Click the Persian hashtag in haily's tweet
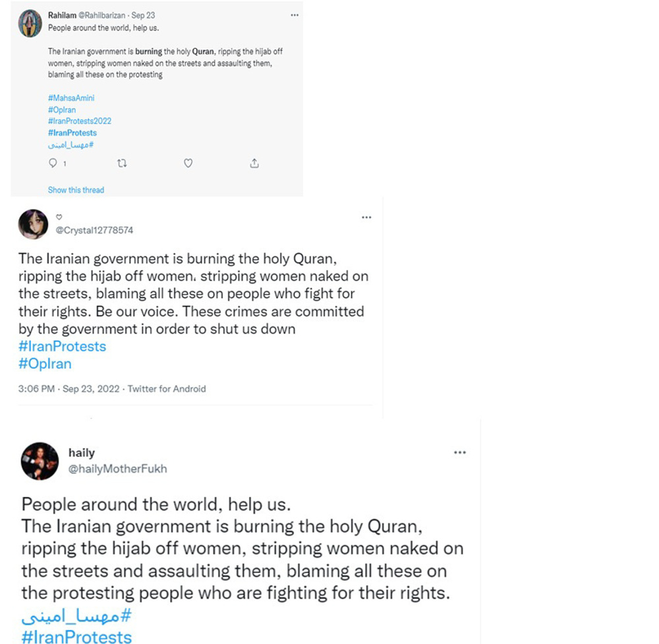The height and width of the screenshot is (644, 659). [x=76, y=616]
